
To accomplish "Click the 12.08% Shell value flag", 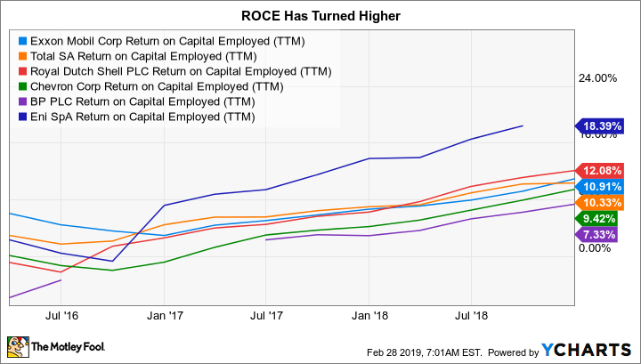I will [602, 170].
